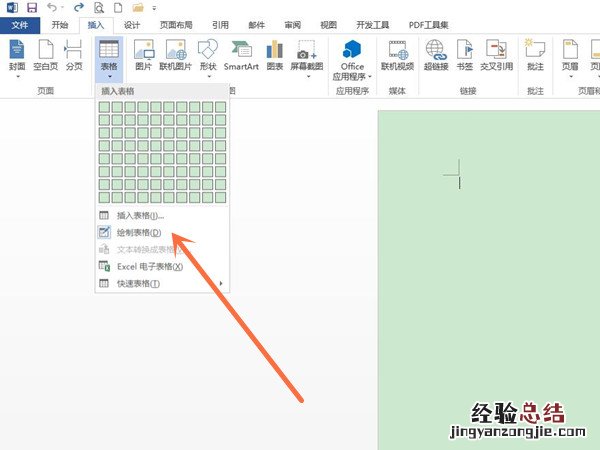The image size is (600, 450).
Task: Collapse the 表格 table dropdown button
Action: tap(109, 59)
